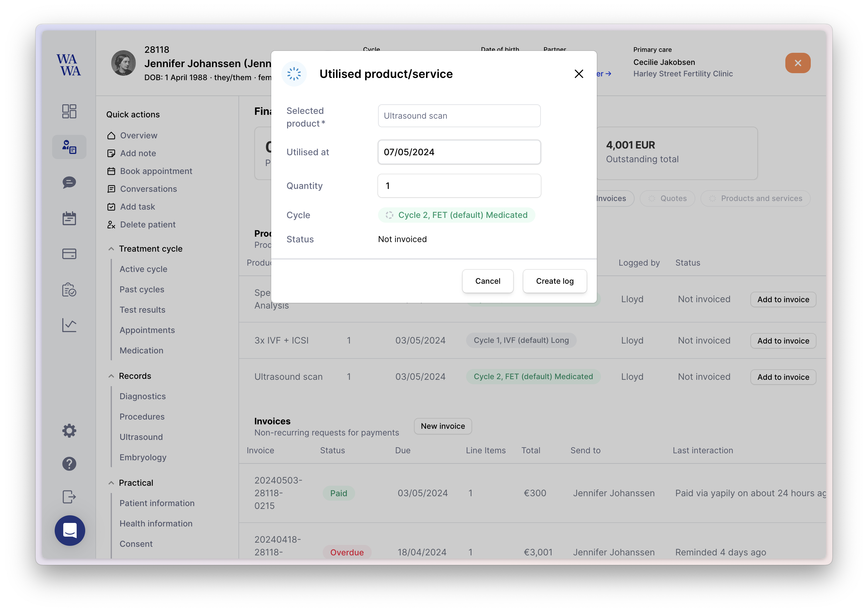Click Create log to save product entry

555,281
